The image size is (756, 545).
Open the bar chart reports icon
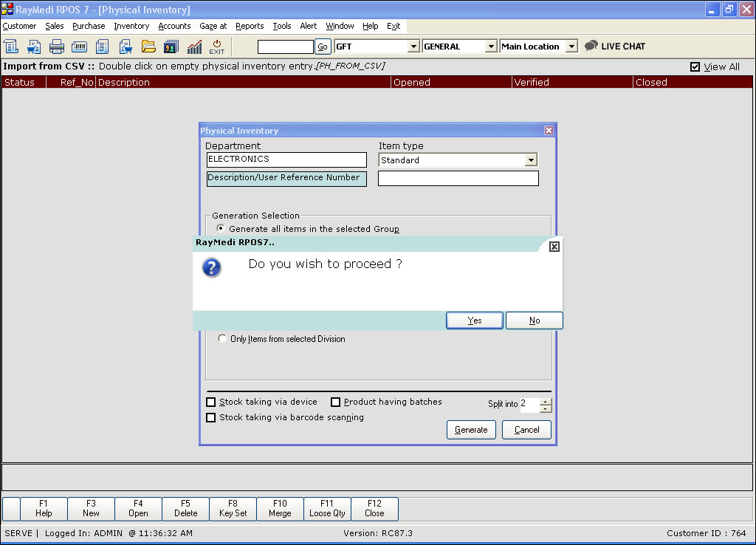click(x=194, y=47)
